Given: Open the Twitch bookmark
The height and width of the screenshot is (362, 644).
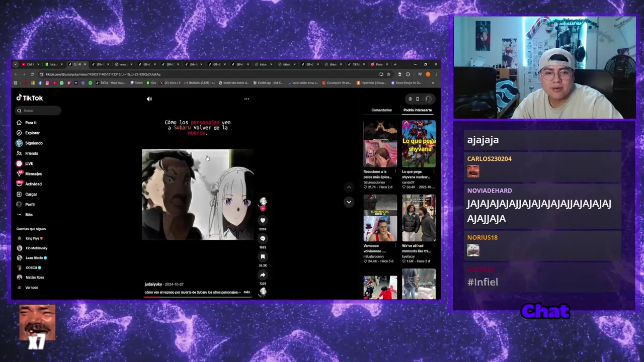Looking at the screenshot, I should tap(137, 83).
